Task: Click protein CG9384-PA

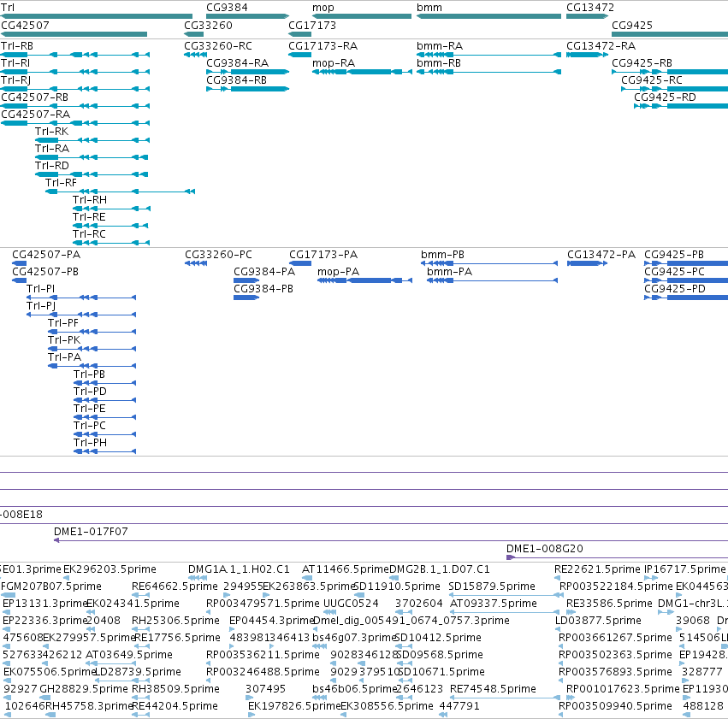Action: point(246,280)
